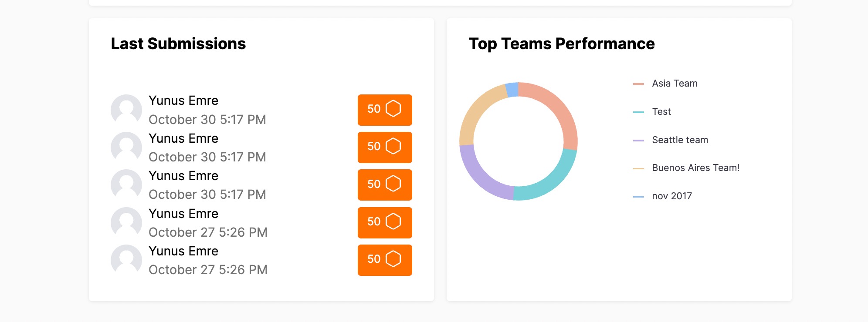Click the avatar of the second October 30 submission
Screen dimensions: 868x322
(126, 147)
